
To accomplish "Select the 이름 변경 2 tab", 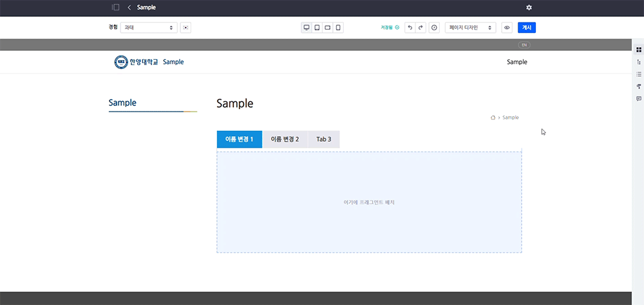I will (x=285, y=139).
